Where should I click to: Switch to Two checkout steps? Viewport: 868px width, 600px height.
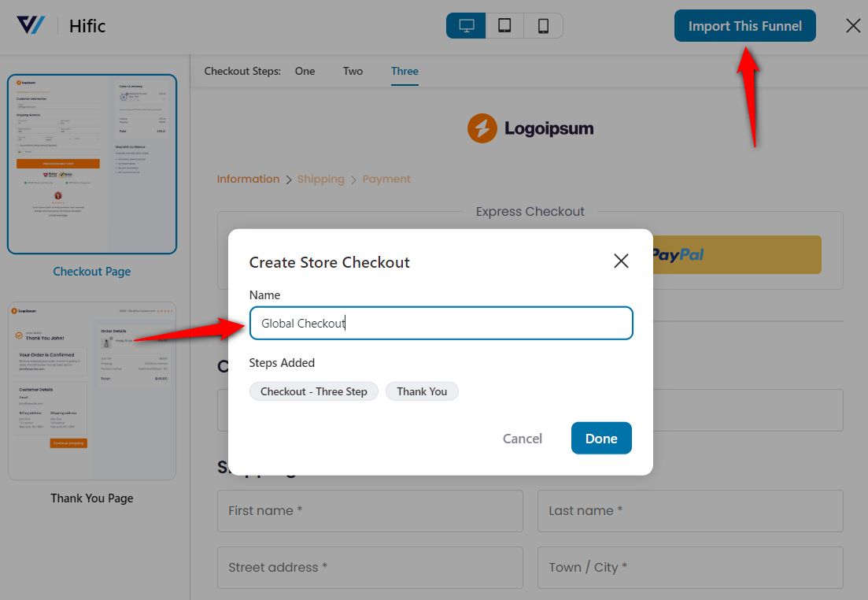pyautogui.click(x=353, y=71)
